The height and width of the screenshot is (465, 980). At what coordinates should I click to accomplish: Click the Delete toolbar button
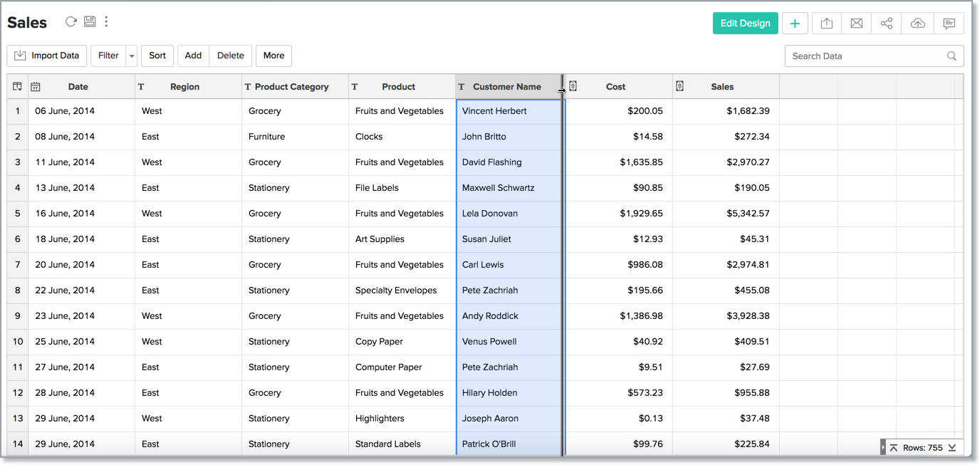click(230, 56)
